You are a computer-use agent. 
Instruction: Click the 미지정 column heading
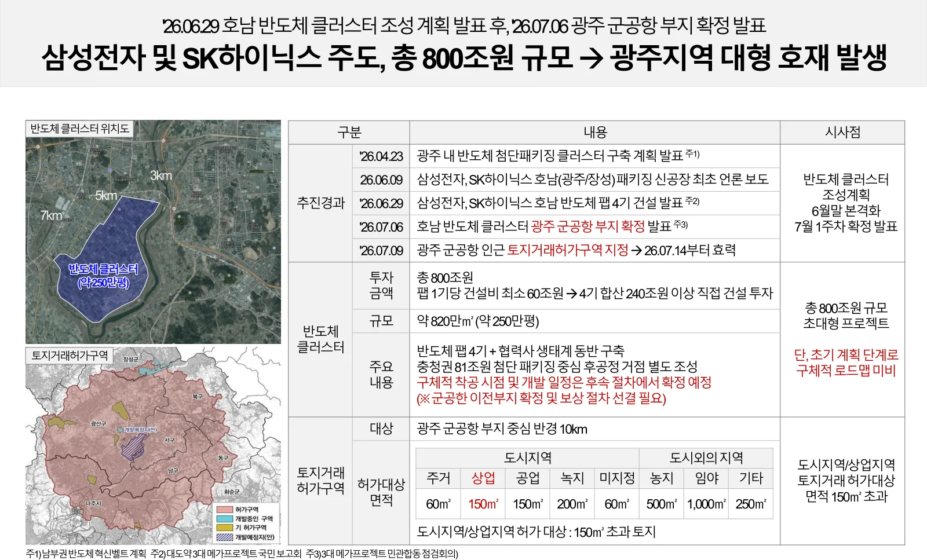tap(617, 478)
